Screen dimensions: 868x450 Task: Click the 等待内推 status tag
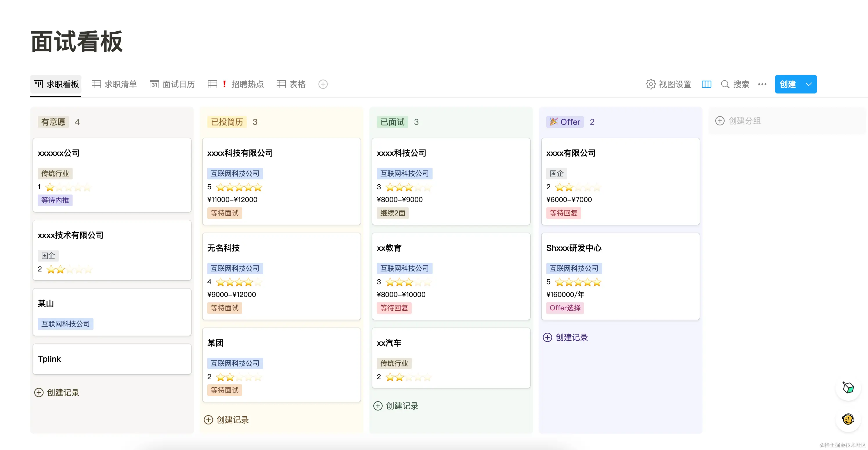tap(55, 200)
